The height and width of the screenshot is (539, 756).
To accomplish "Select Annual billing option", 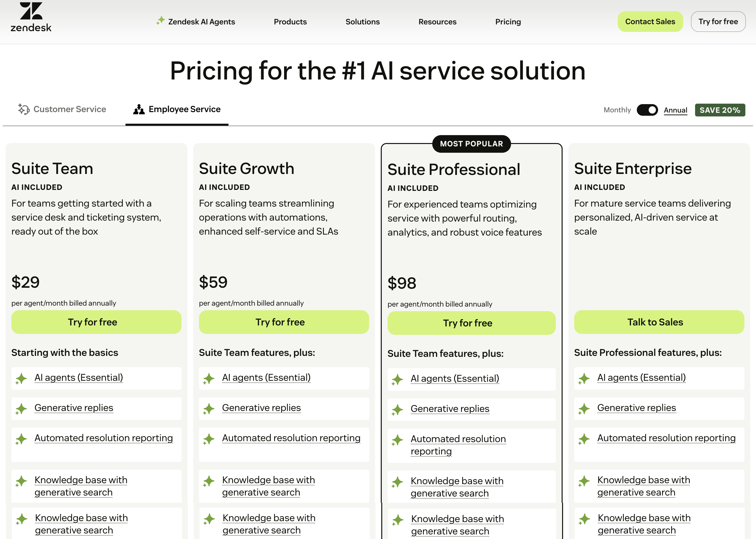I will pos(675,110).
